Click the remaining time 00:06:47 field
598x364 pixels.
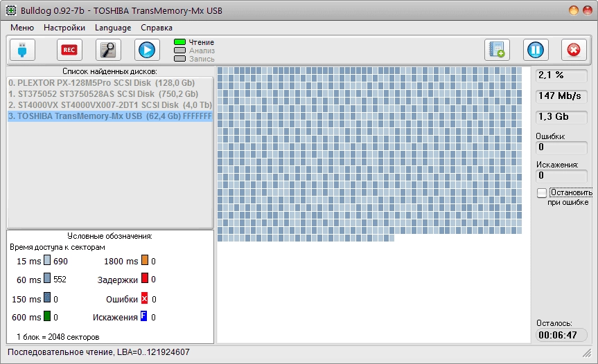[x=561, y=335]
